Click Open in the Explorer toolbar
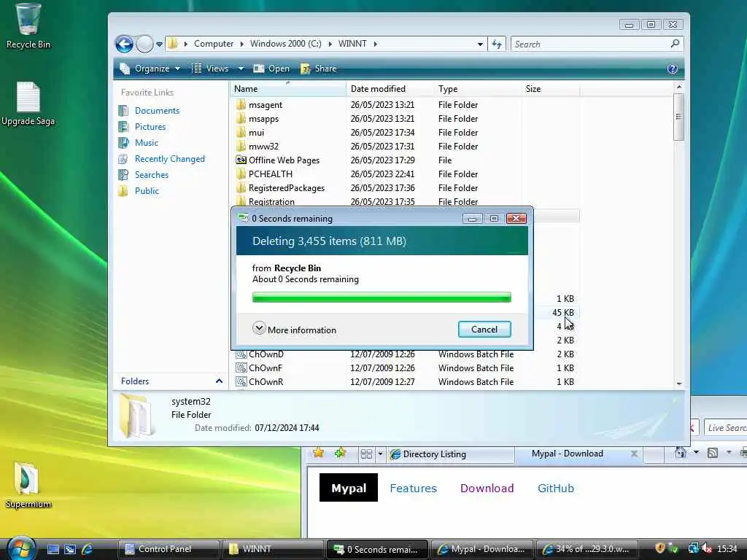The image size is (747, 560). (x=271, y=69)
